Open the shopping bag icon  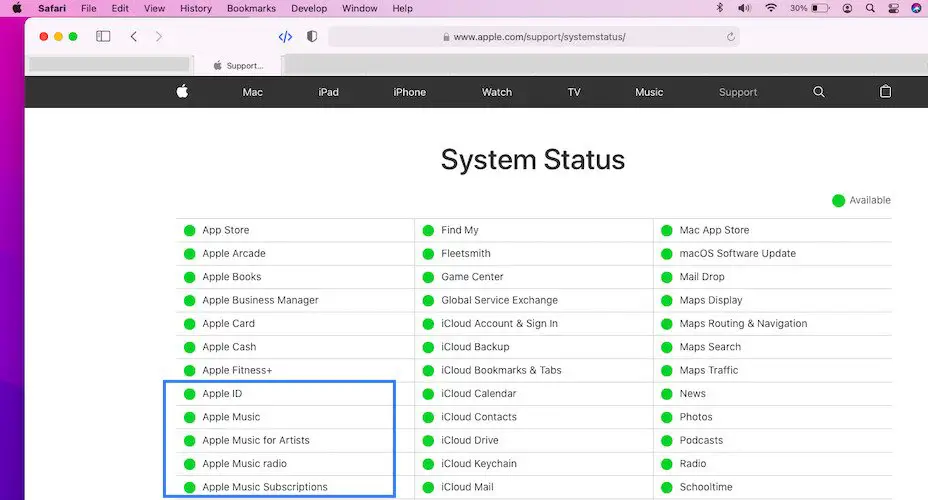885,92
